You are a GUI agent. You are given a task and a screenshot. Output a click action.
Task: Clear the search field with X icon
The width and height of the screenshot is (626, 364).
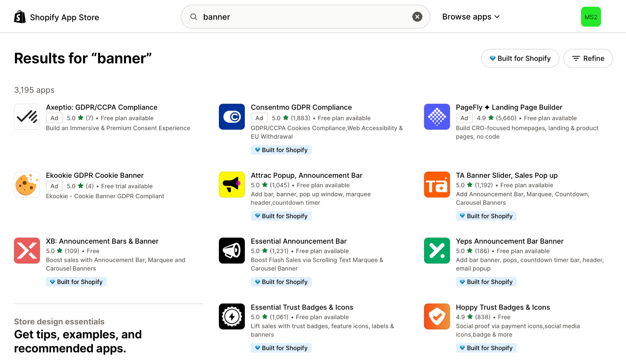pos(417,17)
